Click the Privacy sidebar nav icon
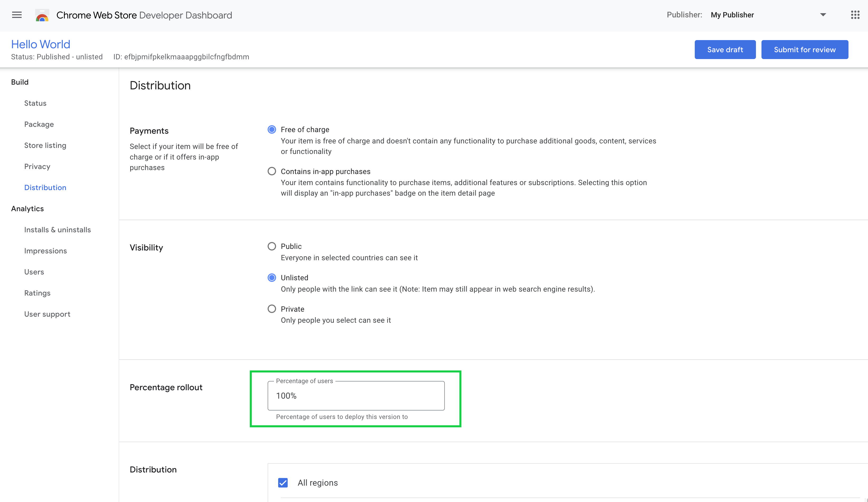This screenshot has height=502, width=868. tap(37, 166)
